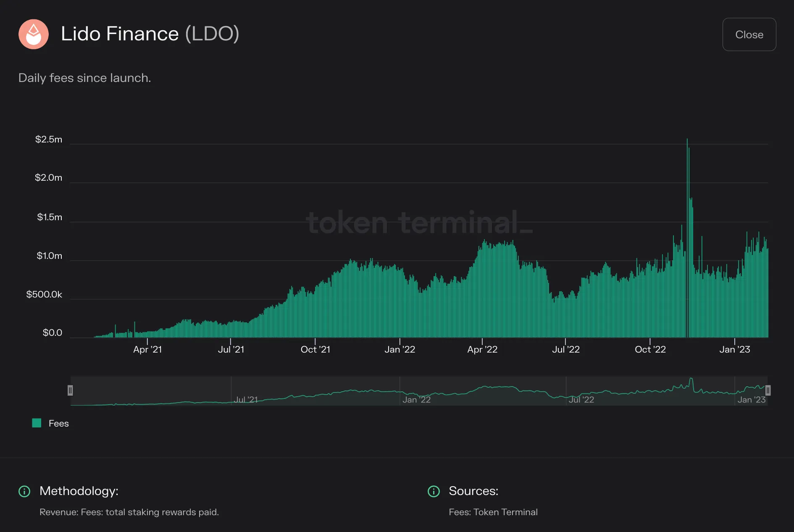Click the Jul '22 x-axis label

click(566, 350)
